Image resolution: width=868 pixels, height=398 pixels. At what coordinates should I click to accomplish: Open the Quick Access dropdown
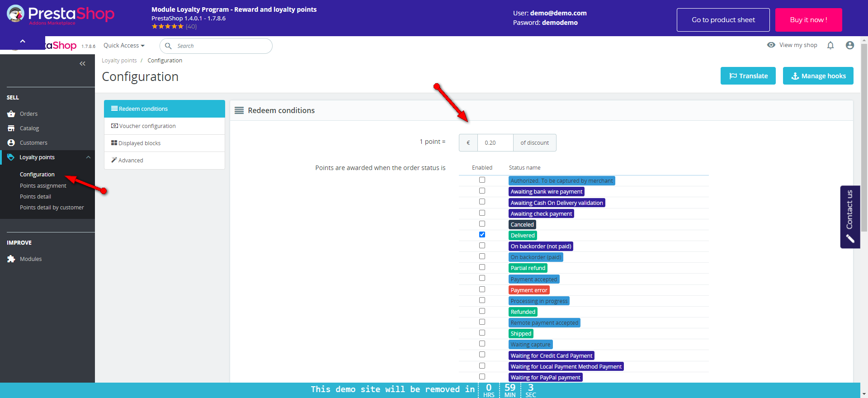124,46
